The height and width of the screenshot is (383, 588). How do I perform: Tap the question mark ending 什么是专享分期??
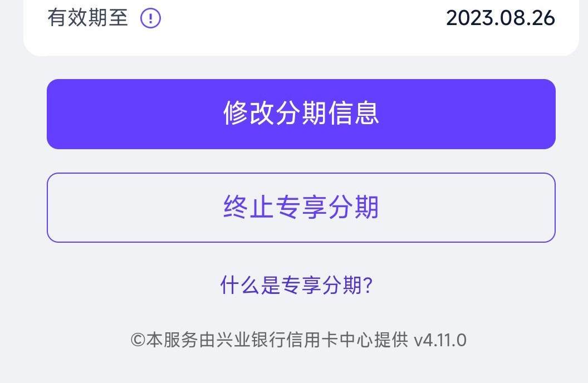click(368, 285)
